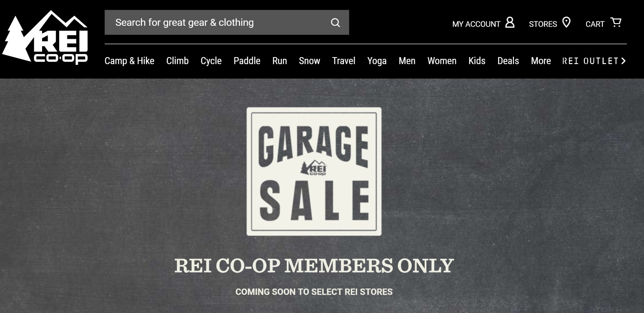Go to the Run section

279,61
